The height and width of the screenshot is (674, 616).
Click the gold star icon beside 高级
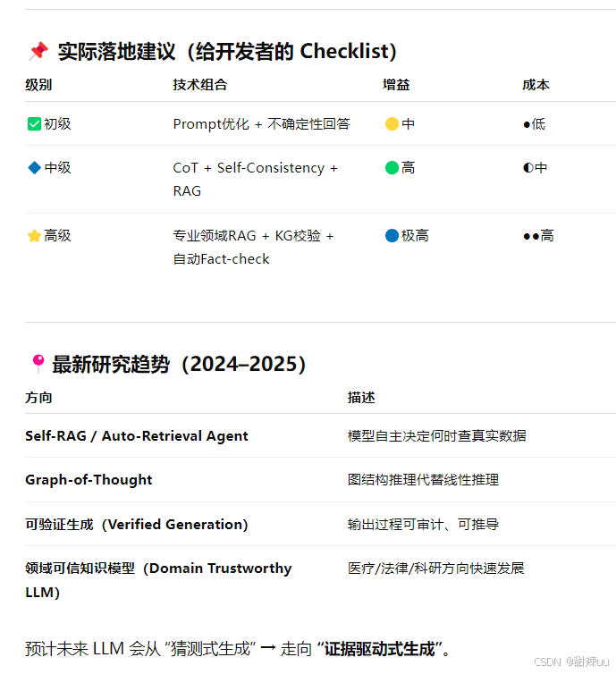tap(34, 236)
